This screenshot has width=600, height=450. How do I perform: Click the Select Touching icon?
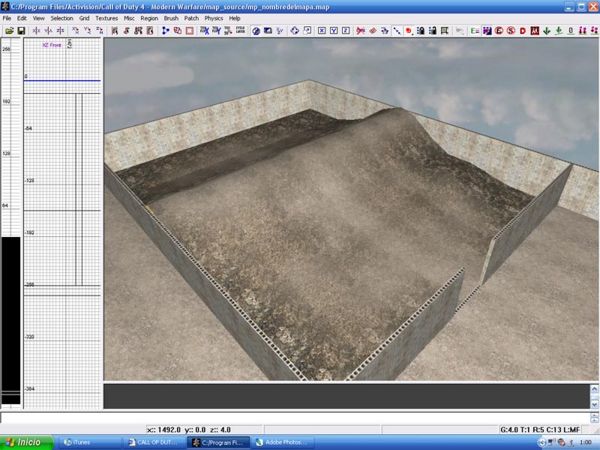[126, 31]
